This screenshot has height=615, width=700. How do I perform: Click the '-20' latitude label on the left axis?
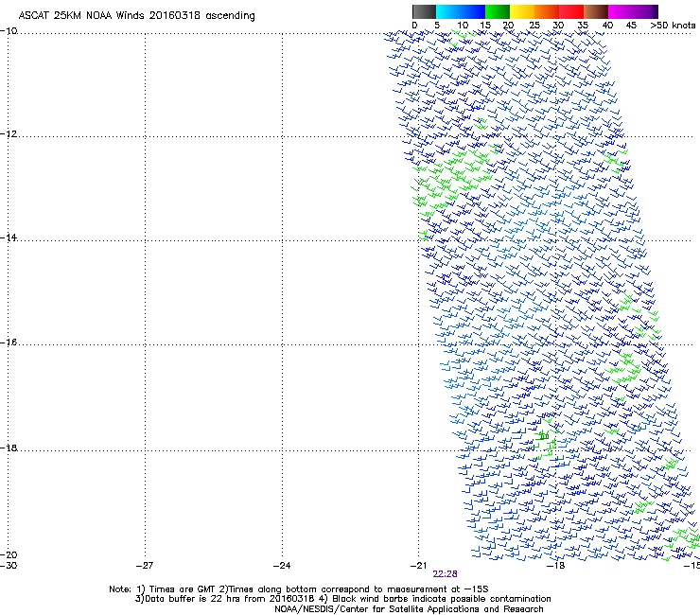coord(9,554)
